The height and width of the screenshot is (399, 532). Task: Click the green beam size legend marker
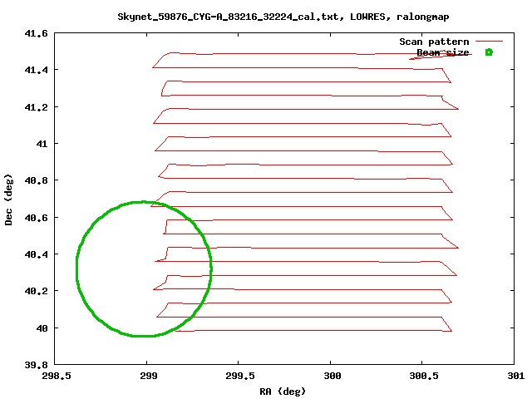489,52
